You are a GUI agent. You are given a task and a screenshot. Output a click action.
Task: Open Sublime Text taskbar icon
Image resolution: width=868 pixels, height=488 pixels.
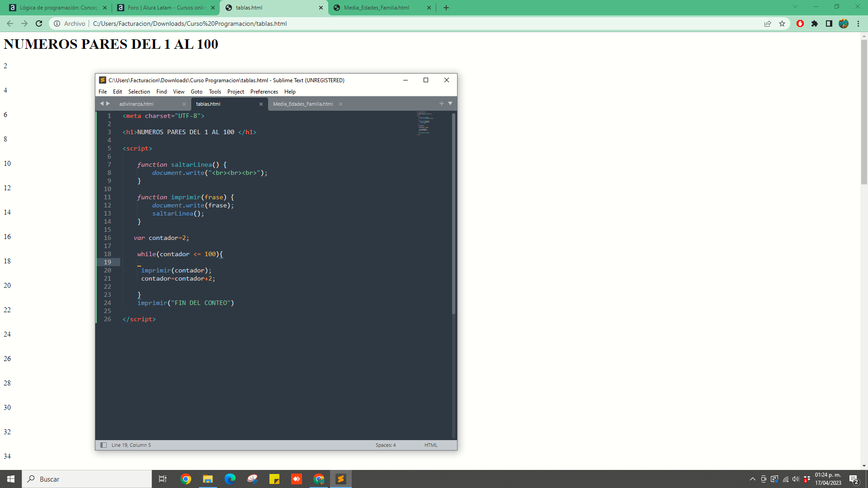pyautogui.click(x=341, y=479)
